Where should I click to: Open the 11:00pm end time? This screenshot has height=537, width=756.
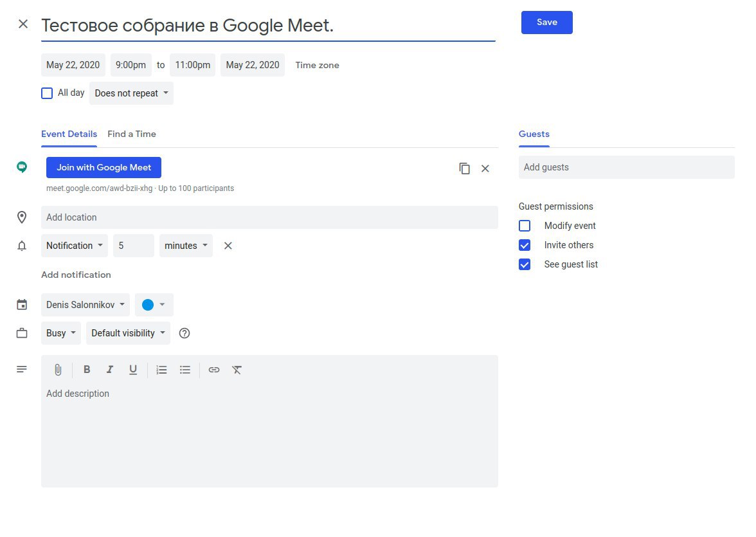point(192,65)
